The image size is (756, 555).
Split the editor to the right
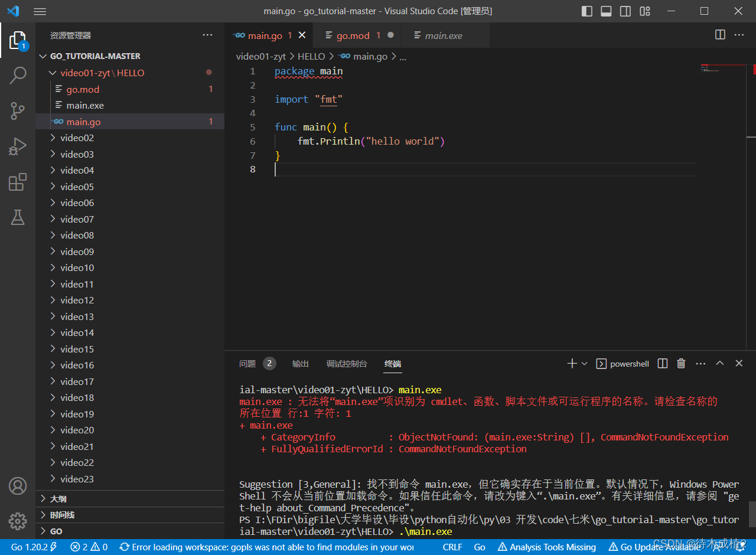point(720,35)
